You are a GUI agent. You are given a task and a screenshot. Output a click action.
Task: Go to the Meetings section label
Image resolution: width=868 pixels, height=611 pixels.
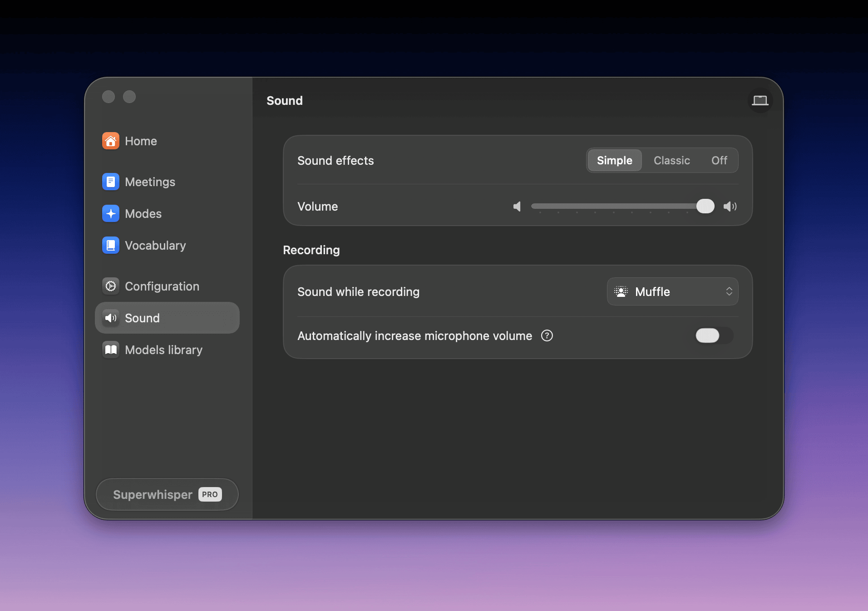pos(150,182)
